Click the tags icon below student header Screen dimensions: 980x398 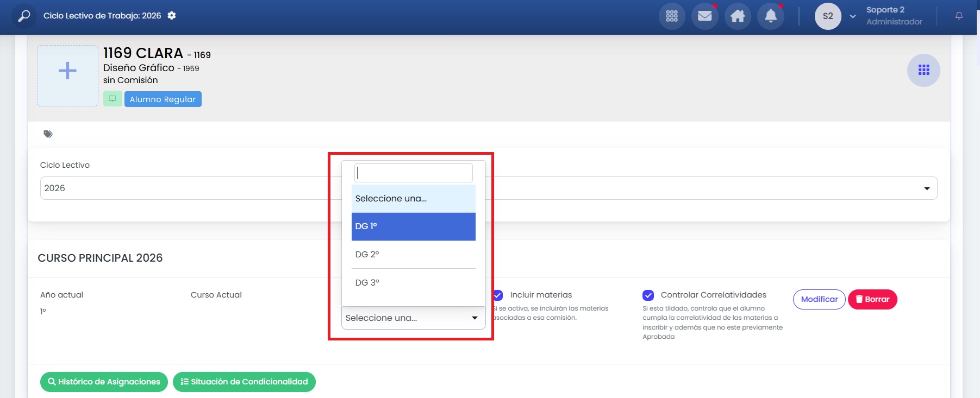pos(48,134)
